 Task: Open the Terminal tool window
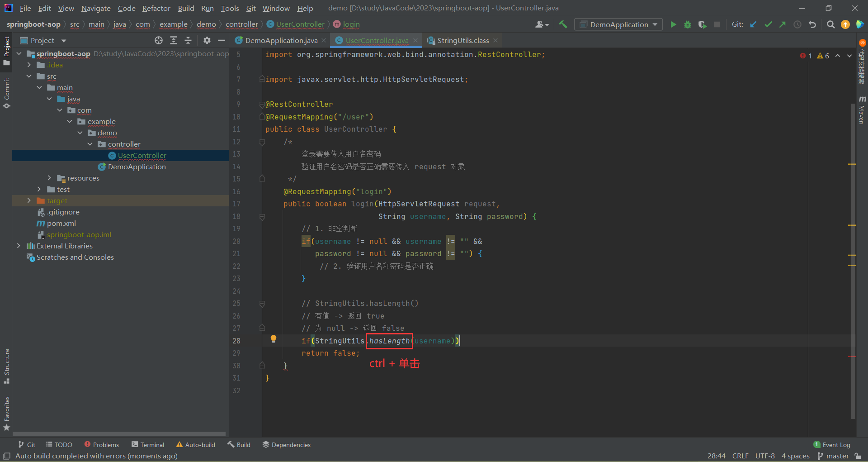pos(148,445)
